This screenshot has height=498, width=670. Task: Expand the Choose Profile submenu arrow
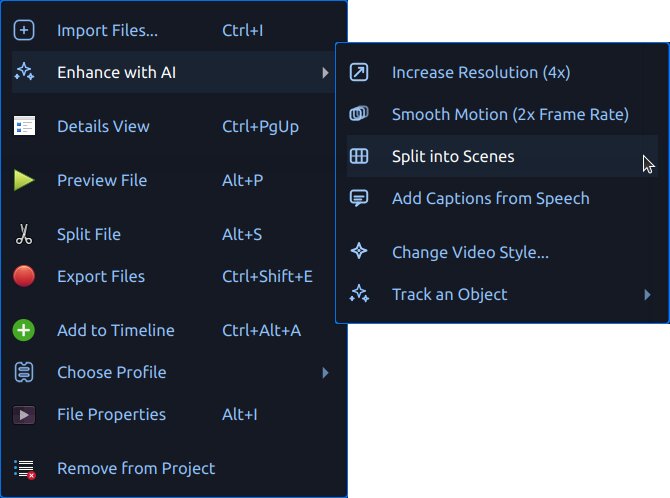pos(325,372)
